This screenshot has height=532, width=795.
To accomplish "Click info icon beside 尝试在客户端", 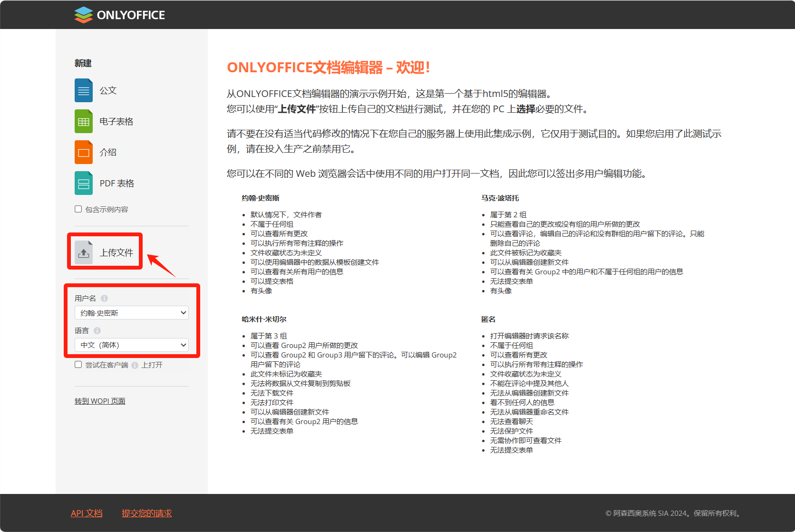I will click(135, 365).
